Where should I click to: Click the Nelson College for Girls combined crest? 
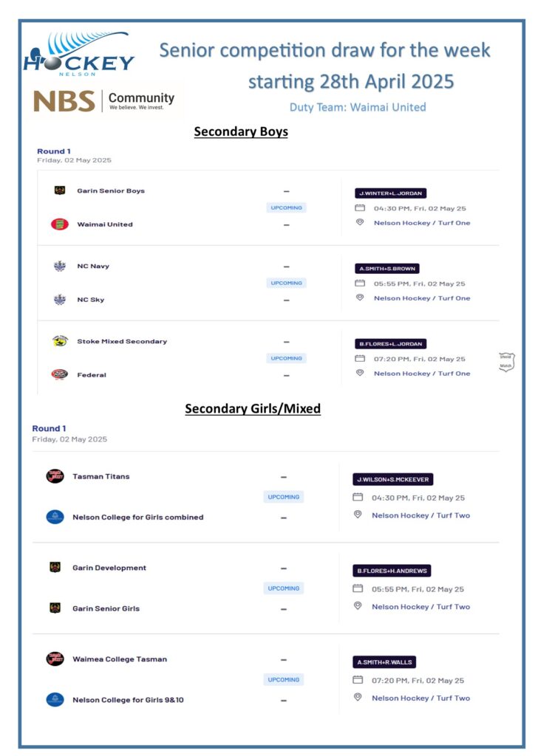click(x=55, y=517)
